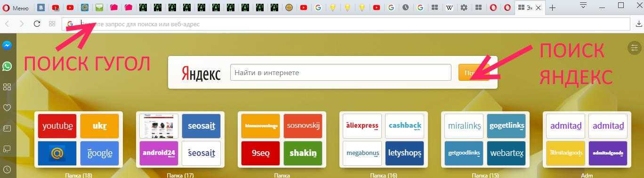Open the letyshops tile
Screen dimensions: 644x178
[404, 153]
